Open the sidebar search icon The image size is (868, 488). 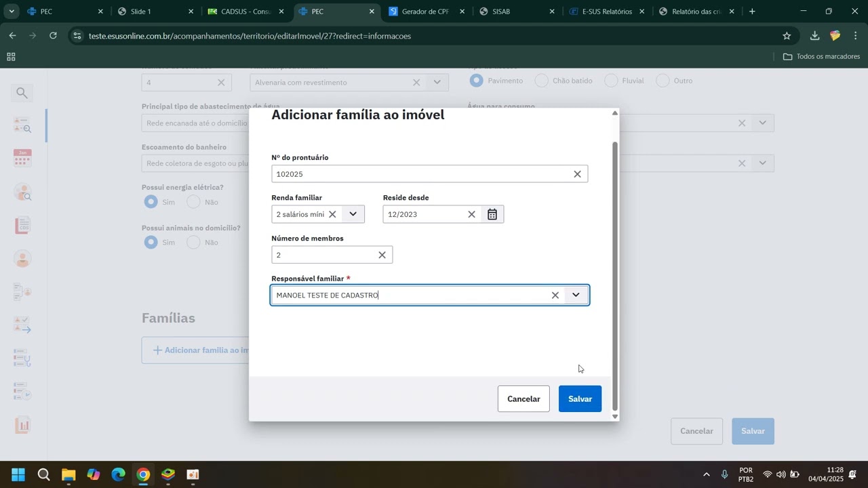pyautogui.click(x=22, y=93)
